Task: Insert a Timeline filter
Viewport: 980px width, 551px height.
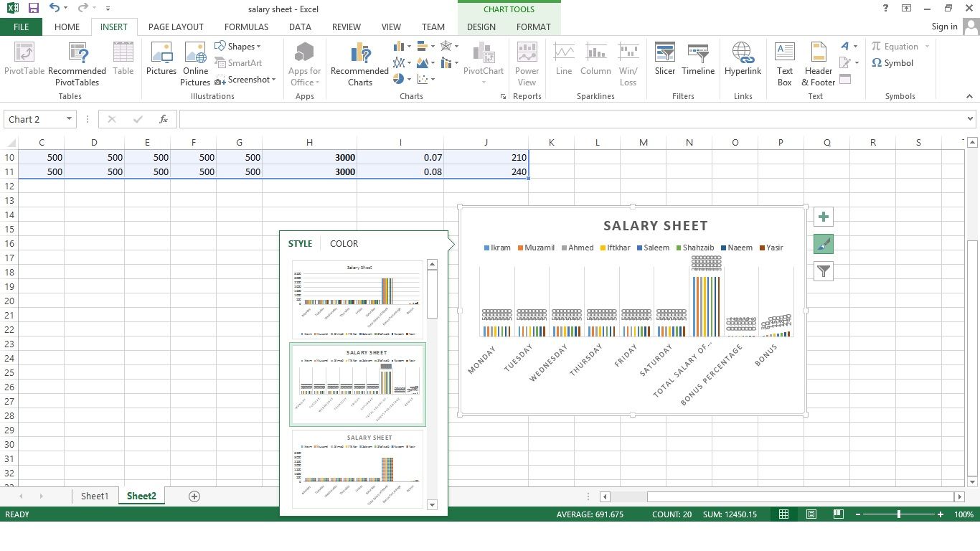Action: [698, 59]
